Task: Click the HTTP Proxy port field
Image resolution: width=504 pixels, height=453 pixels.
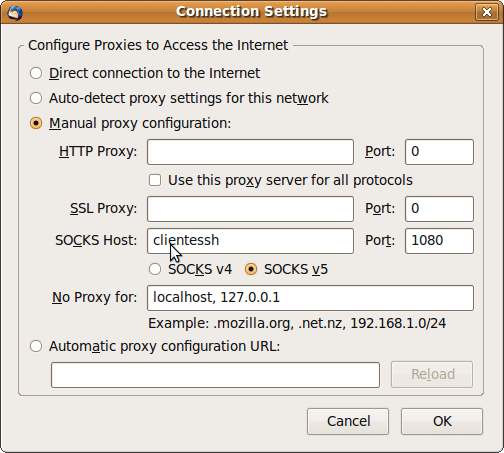Action: point(439,152)
